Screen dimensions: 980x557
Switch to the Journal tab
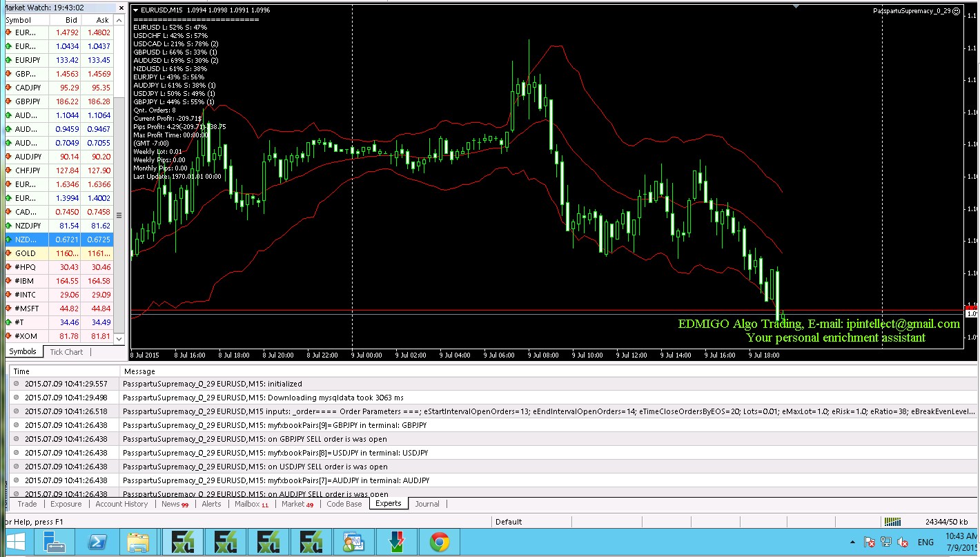click(427, 504)
